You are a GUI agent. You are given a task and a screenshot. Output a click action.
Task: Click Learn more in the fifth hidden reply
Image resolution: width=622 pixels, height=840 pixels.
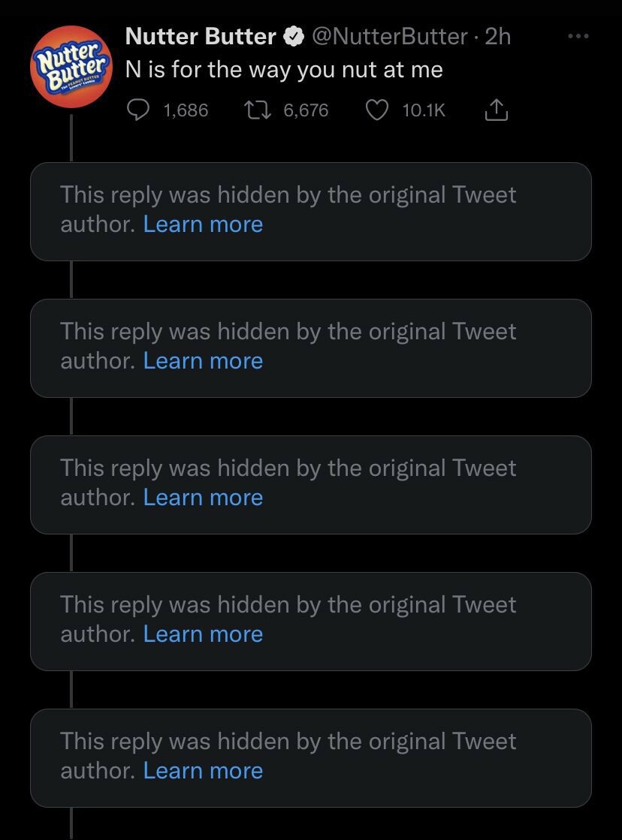(x=204, y=770)
